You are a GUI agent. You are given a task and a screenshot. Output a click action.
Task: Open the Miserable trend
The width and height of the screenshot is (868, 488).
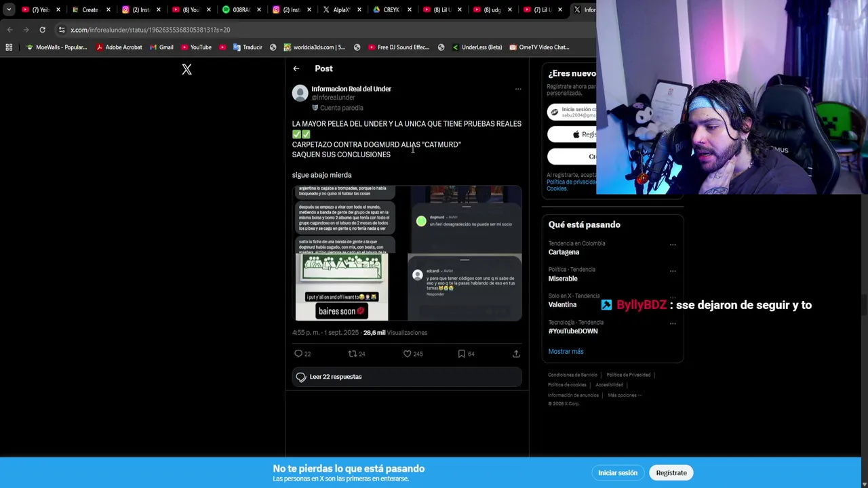(x=563, y=279)
